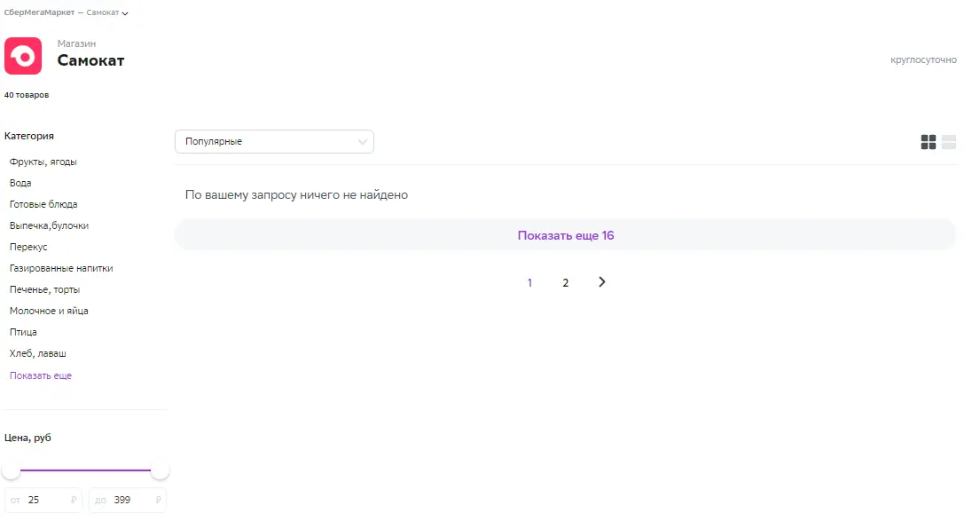Click the maximum price slider handle
The height and width of the screenshot is (529, 980).
coord(160,470)
